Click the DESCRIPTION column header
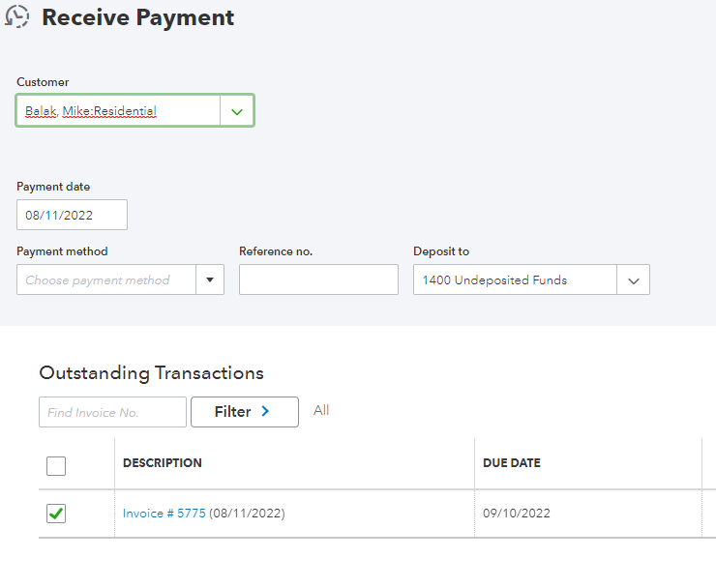This screenshot has height=588, width=716. 163,463
